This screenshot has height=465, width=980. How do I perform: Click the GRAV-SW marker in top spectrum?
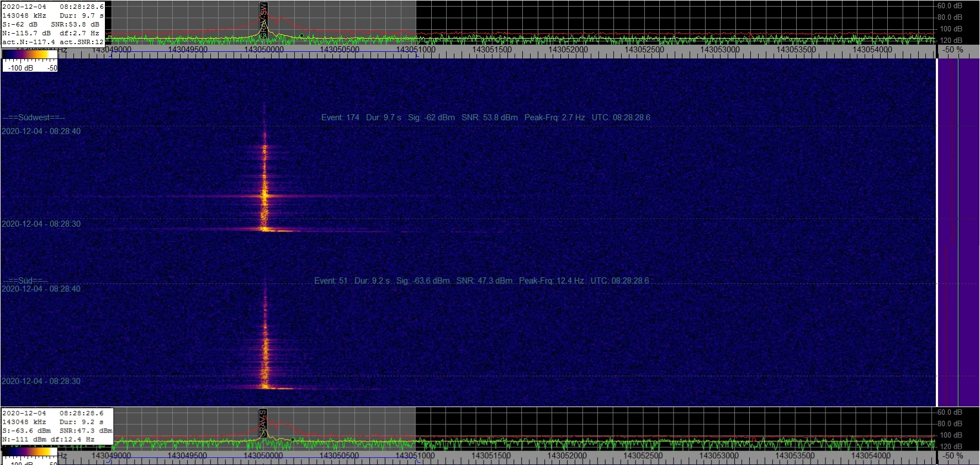coord(264,20)
